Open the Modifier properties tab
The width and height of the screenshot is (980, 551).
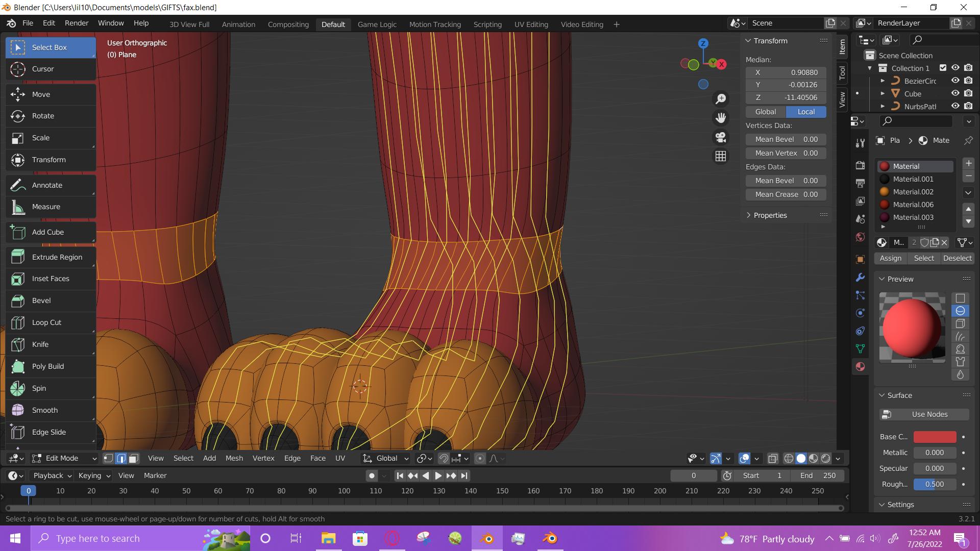861,277
